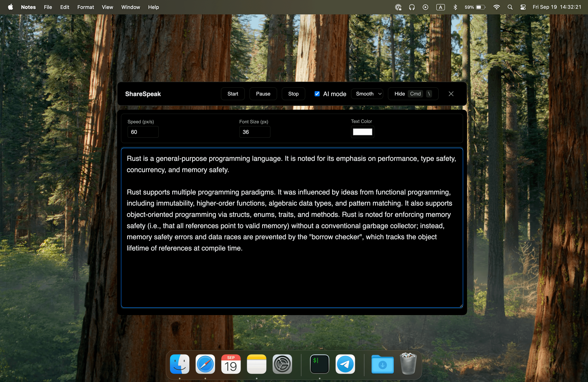Open the Terminal app in the Dock

click(x=319, y=364)
